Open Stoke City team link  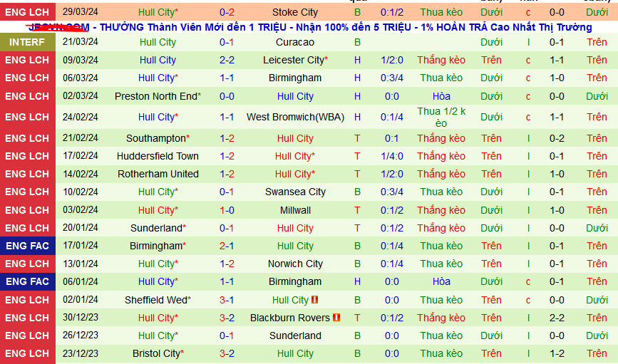pyautogui.click(x=295, y=12)
